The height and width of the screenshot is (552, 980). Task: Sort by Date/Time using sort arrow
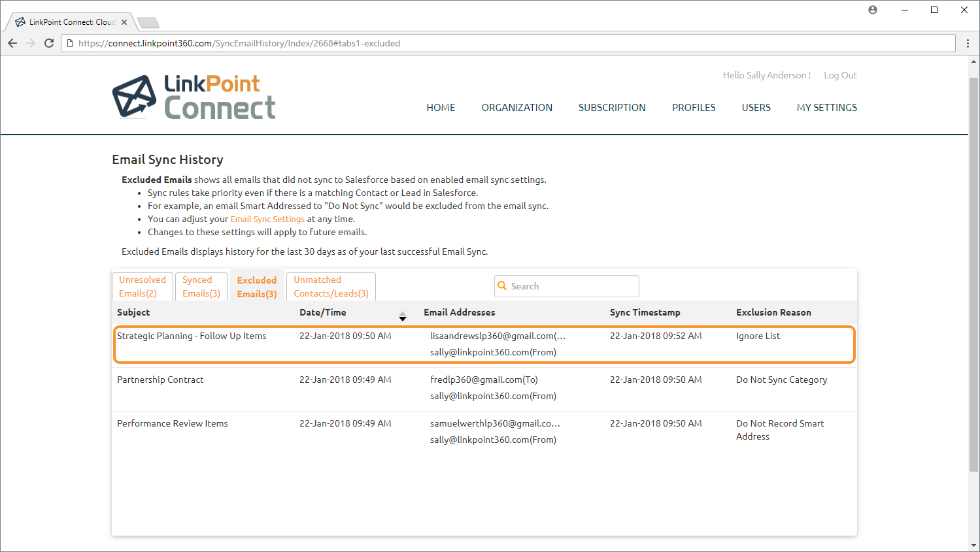click(x=403, y=316)
